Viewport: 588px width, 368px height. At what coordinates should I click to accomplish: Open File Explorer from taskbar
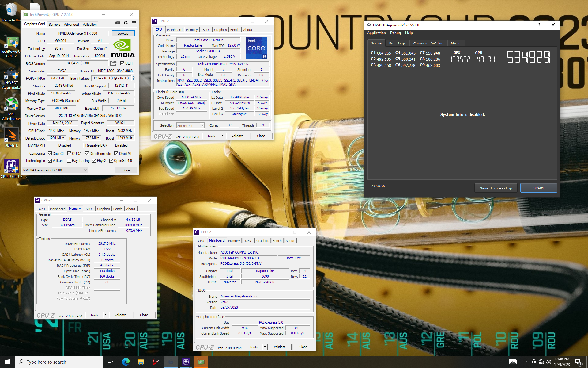[x=141, y=362]
